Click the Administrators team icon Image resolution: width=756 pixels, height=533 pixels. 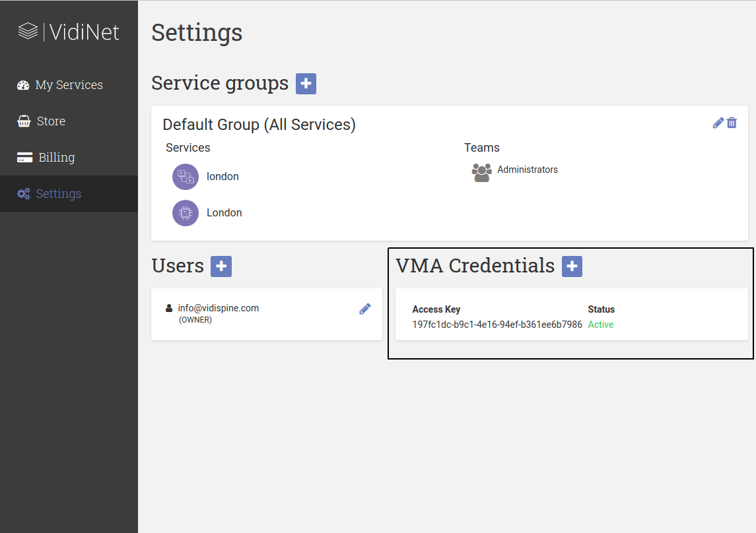click(482, 172)
